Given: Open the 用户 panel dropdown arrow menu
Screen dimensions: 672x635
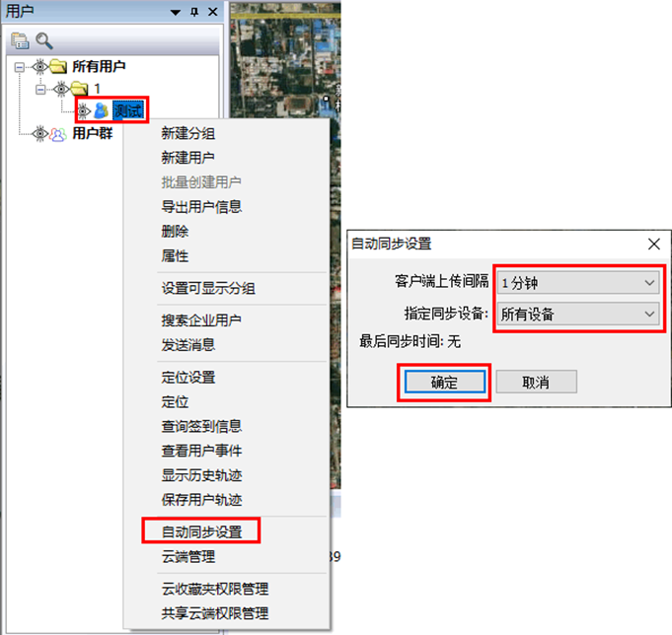Looking at the screenshot, I should click(x=176, y=13).
